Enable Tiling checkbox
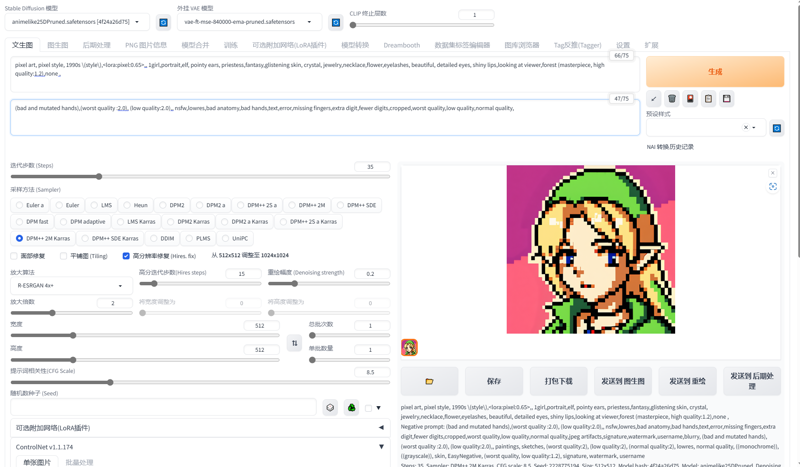 point(63,256)
